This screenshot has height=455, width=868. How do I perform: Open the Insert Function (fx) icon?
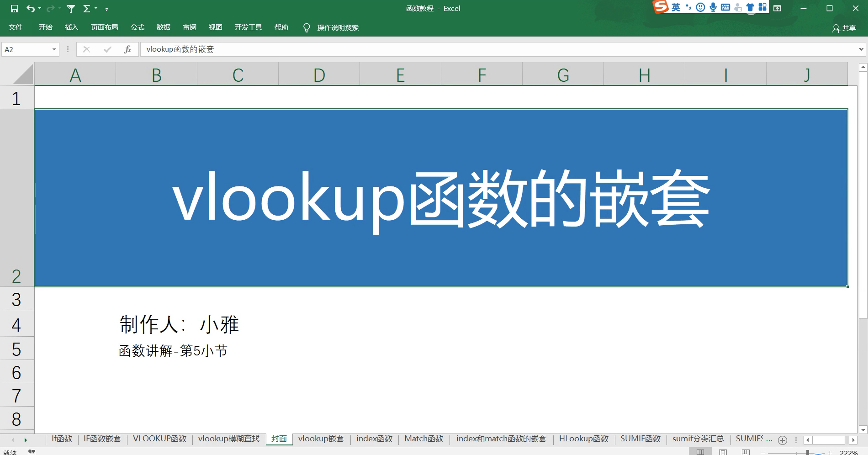click(x=128, y=49)
